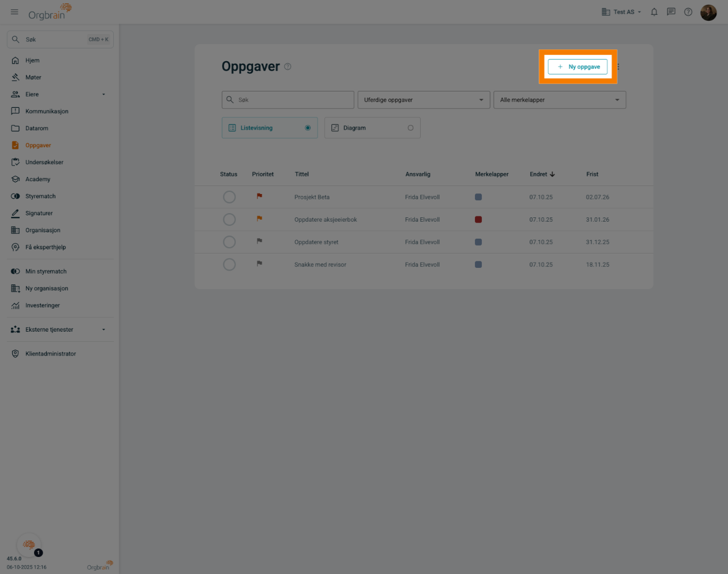The width and height of the screenshot is (728, 574).
Task: Click the grey flag for Snakke med revisor
Action: (260, 264)
